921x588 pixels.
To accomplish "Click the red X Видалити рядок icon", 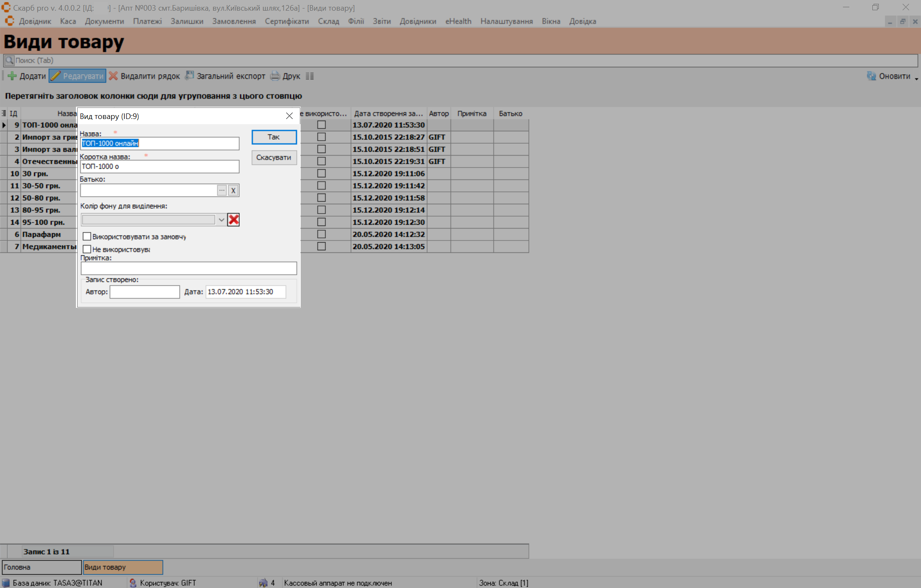I will click(x=113, y=76).
